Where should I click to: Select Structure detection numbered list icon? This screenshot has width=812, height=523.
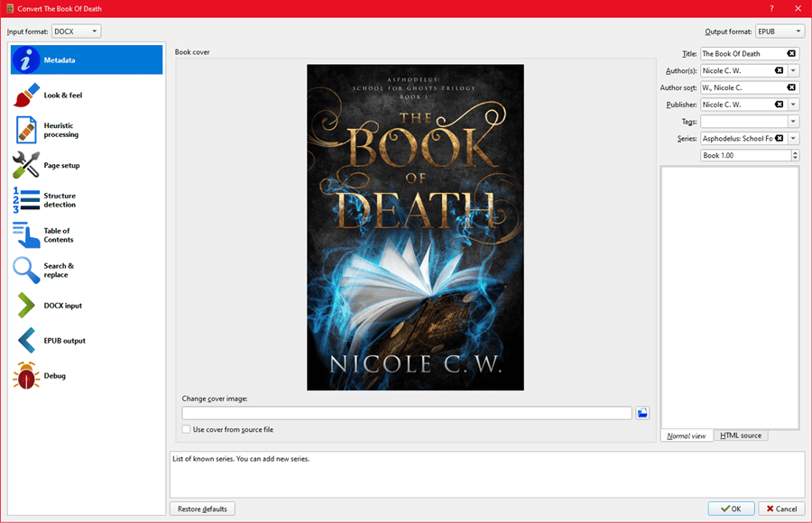pyautogui.click(x=26, y=200)
